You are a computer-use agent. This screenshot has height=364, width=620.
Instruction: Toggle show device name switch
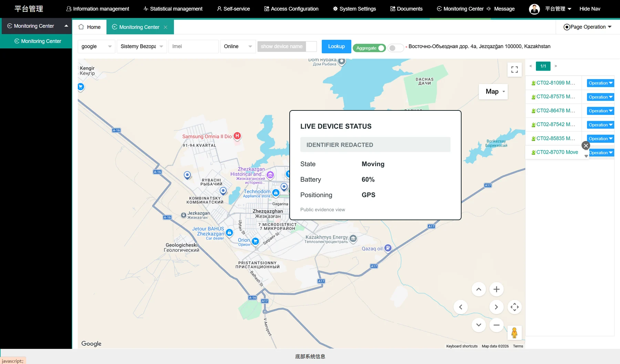pos(287,46)
